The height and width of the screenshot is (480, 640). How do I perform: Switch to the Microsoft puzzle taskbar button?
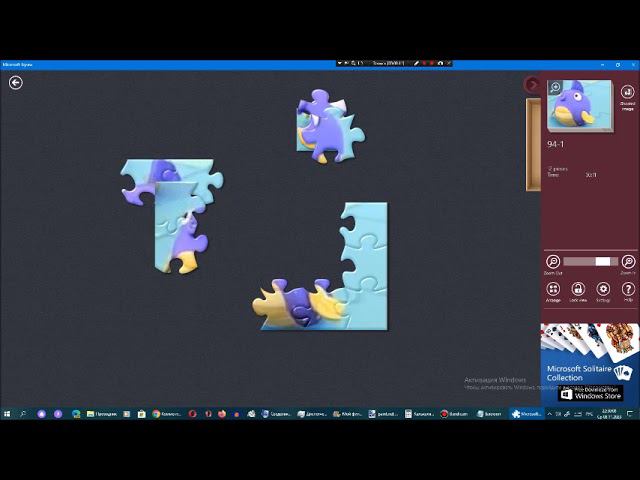tap(526, 414)
